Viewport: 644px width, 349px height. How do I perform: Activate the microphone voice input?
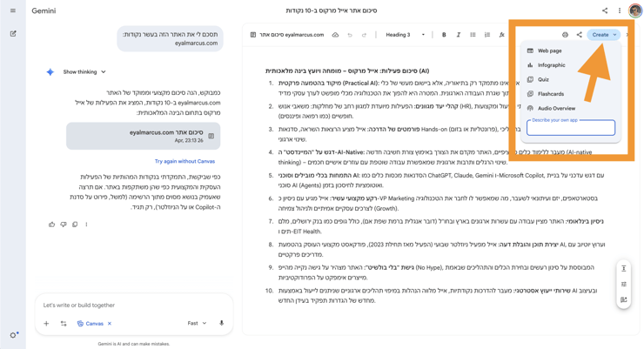click(221, 324)
